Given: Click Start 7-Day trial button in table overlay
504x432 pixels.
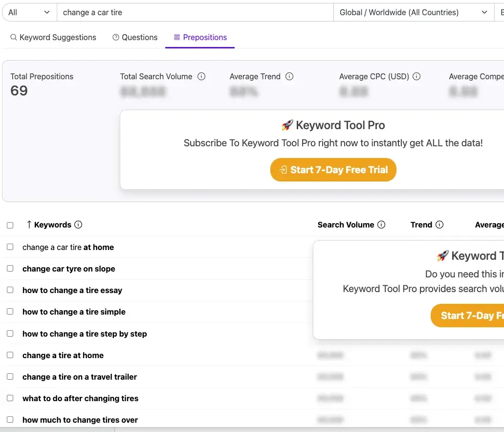Looking at the screenshot, I should click(x=467, y=316).
